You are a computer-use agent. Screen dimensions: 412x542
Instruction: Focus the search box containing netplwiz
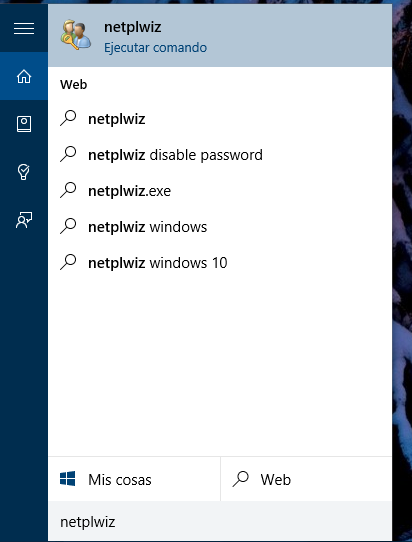pos(220,521)
